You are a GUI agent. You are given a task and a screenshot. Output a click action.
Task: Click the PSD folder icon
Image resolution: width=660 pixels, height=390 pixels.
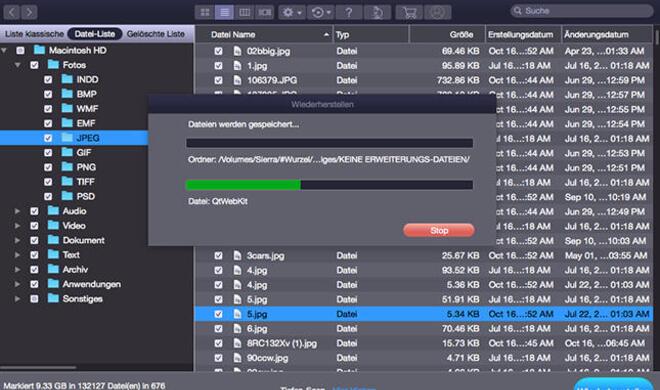(67, 196)
